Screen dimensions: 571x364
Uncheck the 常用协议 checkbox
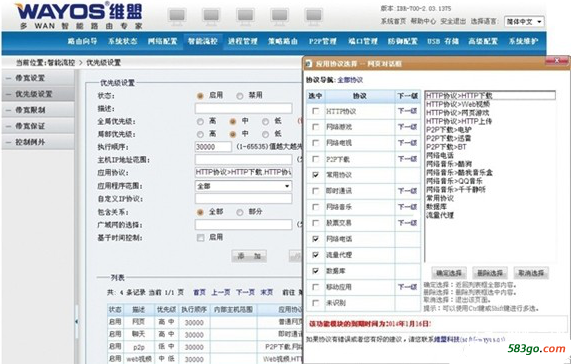coord(315,175)
